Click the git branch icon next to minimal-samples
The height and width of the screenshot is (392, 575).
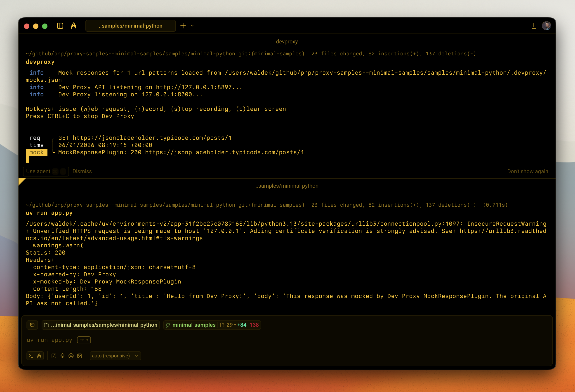coord(168,325)
